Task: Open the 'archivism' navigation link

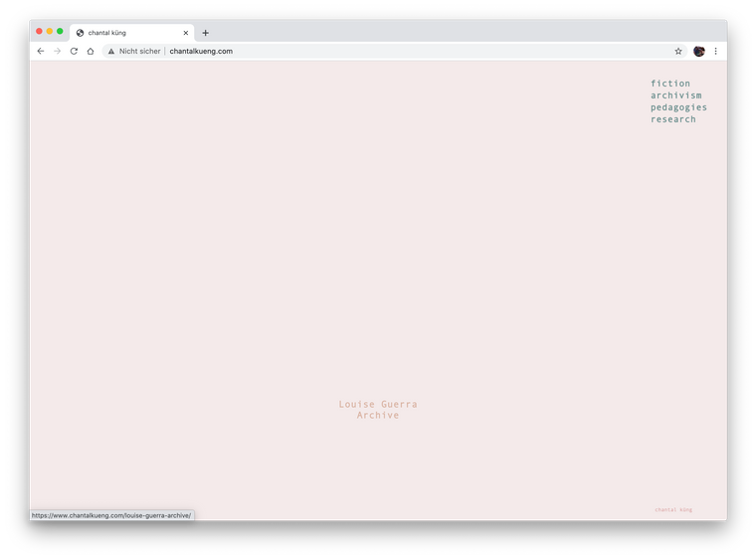Action: (676, 95)
